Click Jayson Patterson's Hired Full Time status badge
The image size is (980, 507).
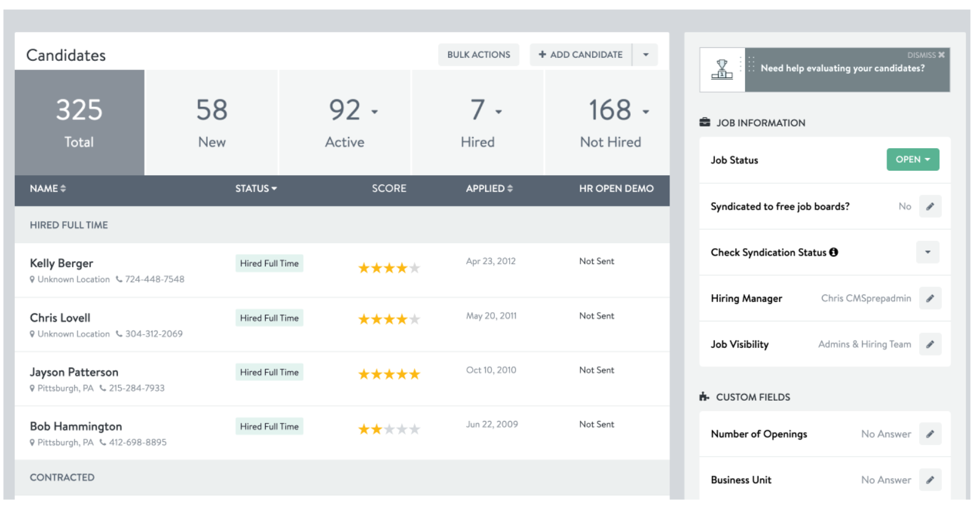pos(269,372)
